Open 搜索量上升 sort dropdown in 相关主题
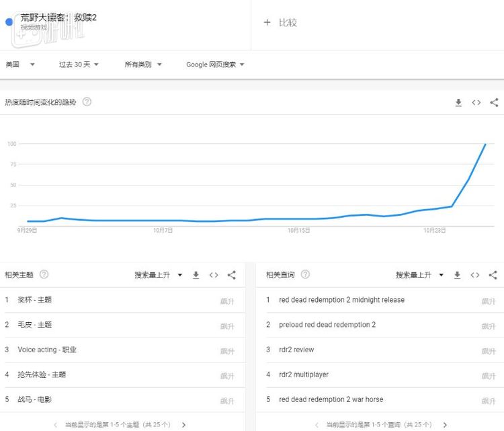Viewport: 504px width, 431px height. click(x=157, y=275)
